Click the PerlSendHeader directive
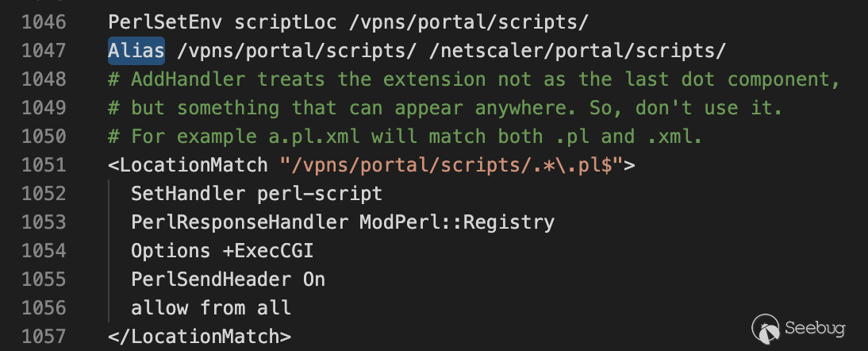 click(x=211, y=279)
